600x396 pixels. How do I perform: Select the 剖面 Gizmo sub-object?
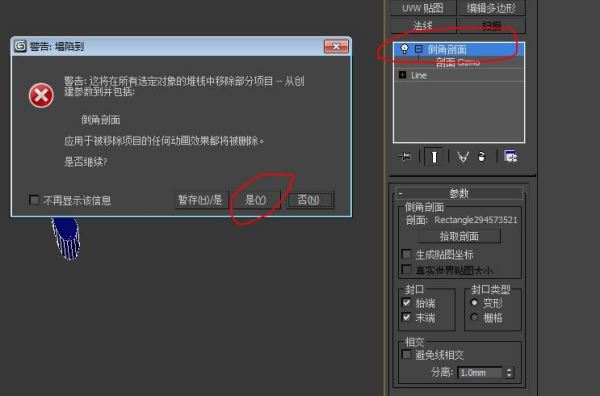[458, 62]
